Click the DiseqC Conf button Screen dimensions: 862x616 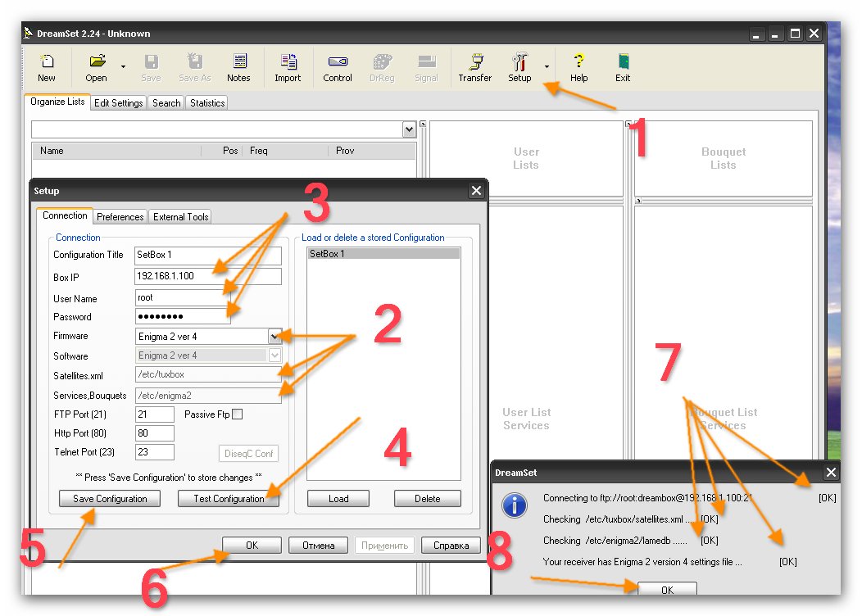point(248,453)
